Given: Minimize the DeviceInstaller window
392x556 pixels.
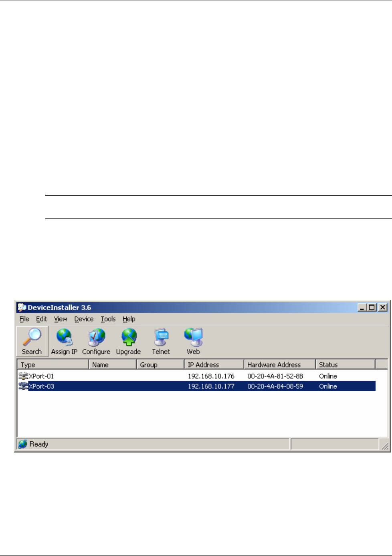Looking at the screenshot, I should 362,307.
